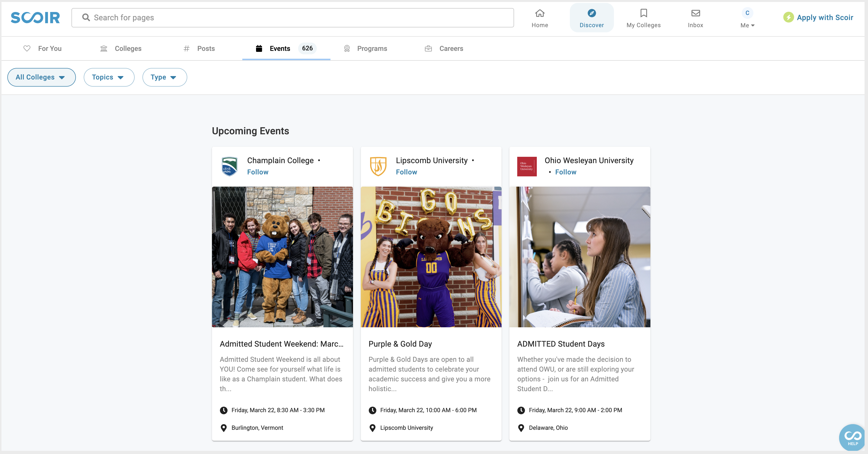This screenshot has height=454, width=868.
Task: Follow Lipscomb University
Action: click(x=406, y=172)
